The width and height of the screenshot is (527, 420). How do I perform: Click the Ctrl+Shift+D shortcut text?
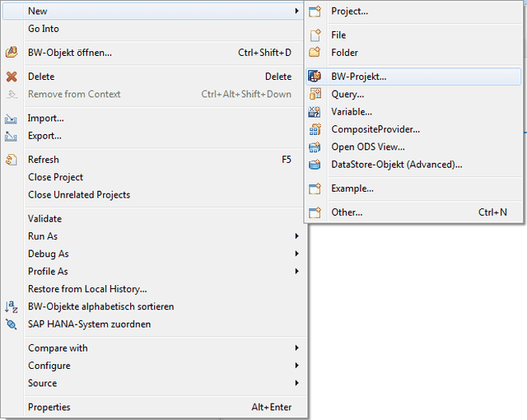coord(264,53)
